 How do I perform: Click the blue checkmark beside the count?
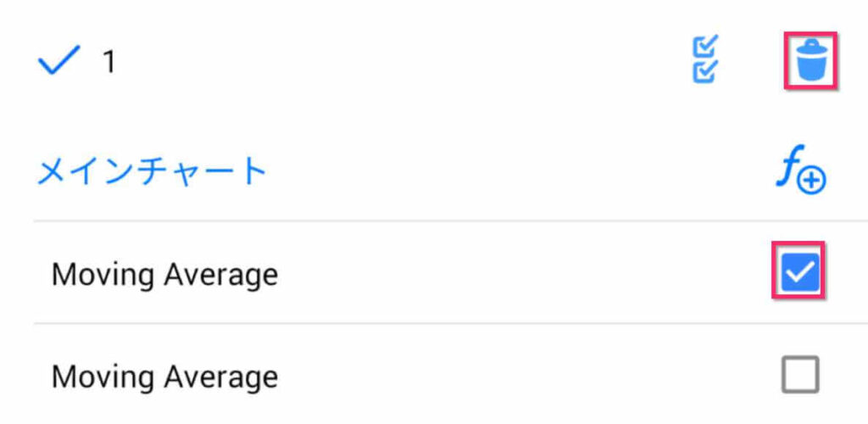[x=58, y=60]
